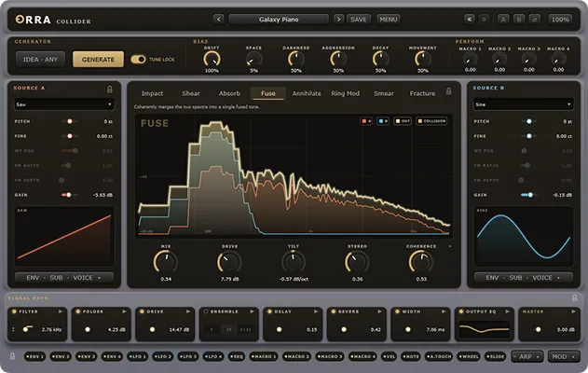Expand the ARP panel

[x=527, y=356]
